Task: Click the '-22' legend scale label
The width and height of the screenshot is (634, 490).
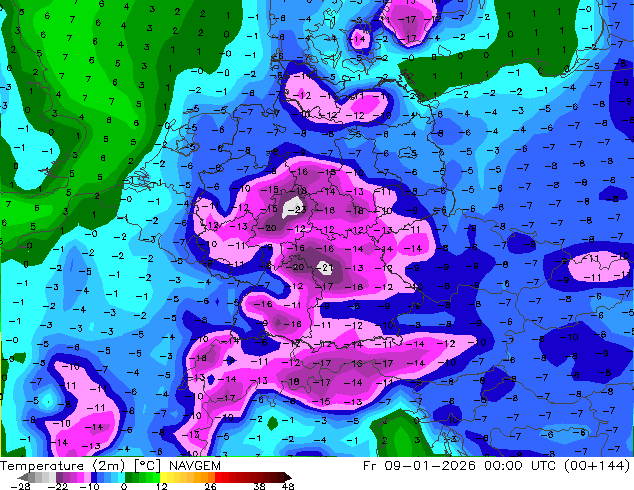Action: 57,486
